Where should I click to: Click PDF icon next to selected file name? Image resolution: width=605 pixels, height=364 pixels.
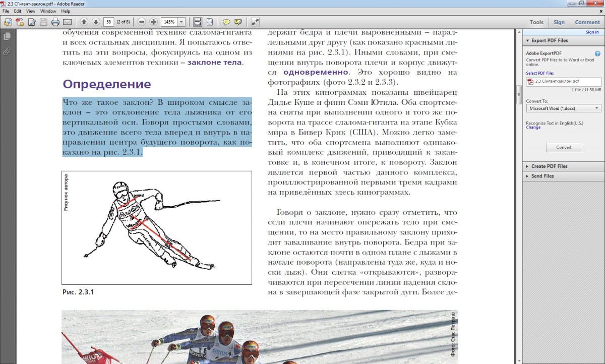tap(530, 82)
